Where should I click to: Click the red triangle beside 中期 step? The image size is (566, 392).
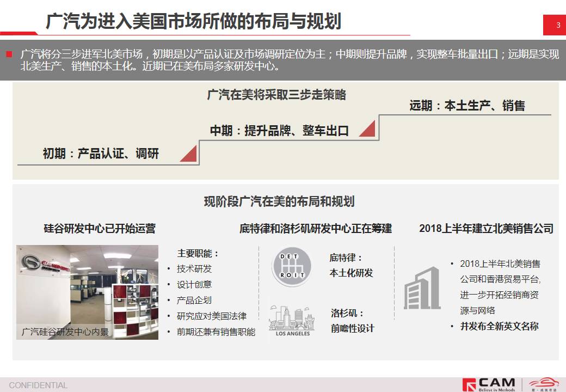point(367,128)
